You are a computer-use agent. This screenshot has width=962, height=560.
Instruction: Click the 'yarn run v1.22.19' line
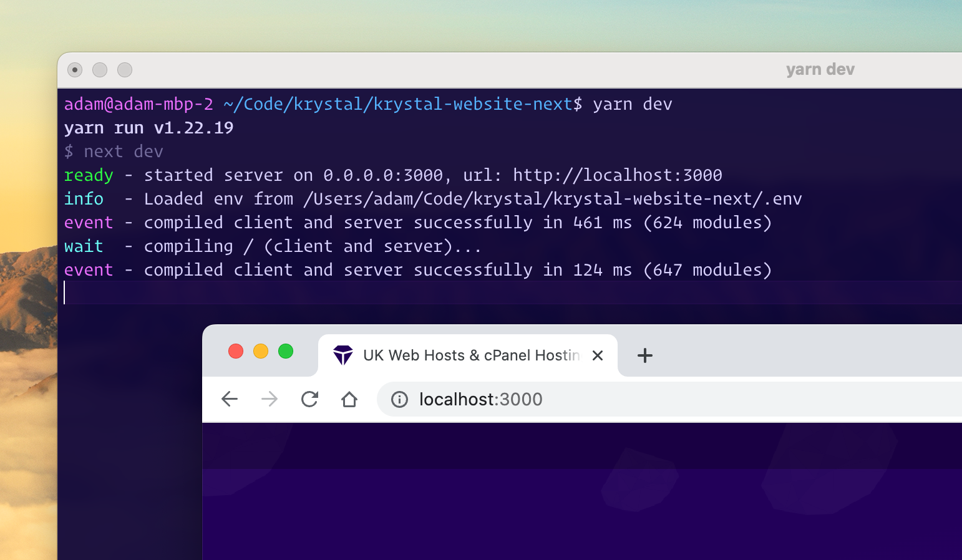(x=148, y=128)
